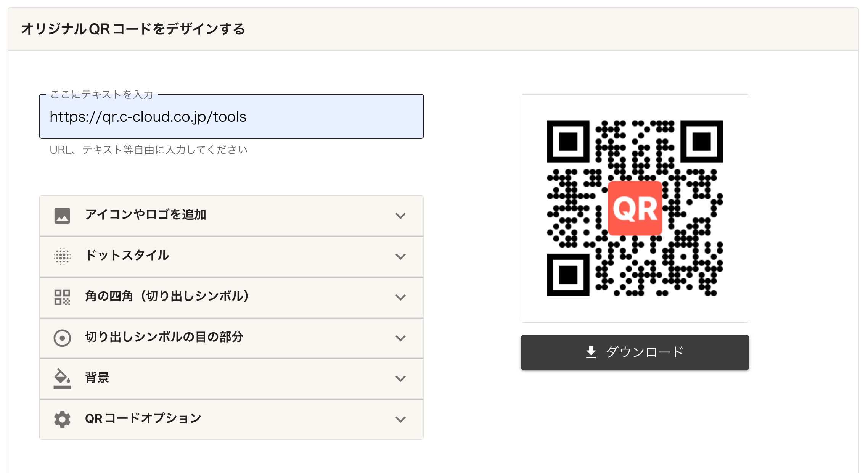Expand the 背景 section chevron
The width and height of the screenshot is (868, 473).
coord(400,378)
